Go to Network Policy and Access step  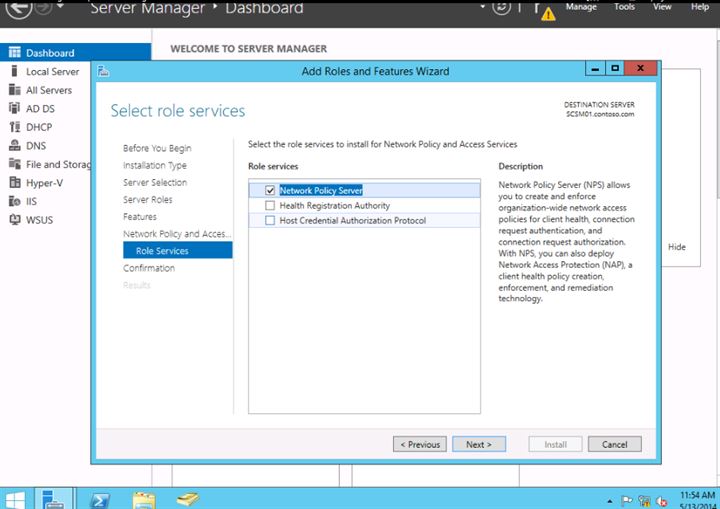coord(177,234)
